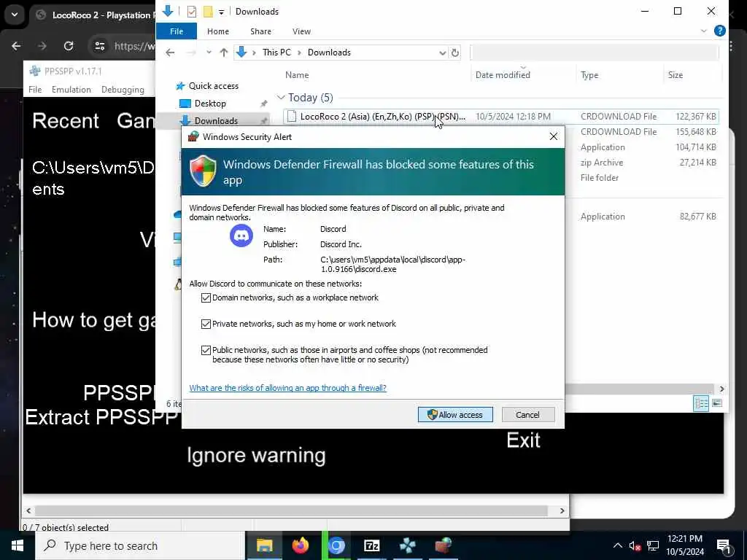Open Firefox from taskbar
747x560 pixels.
point(300,545)
